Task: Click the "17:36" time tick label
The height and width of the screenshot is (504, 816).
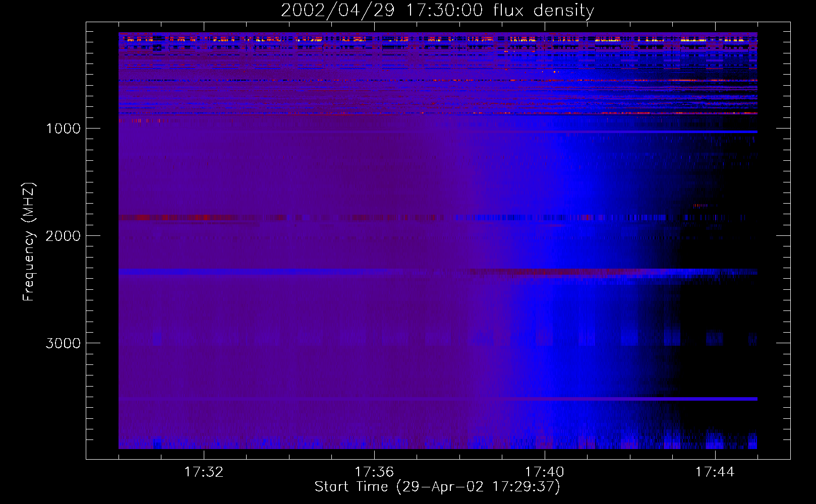Action: [x=374, y=472]
